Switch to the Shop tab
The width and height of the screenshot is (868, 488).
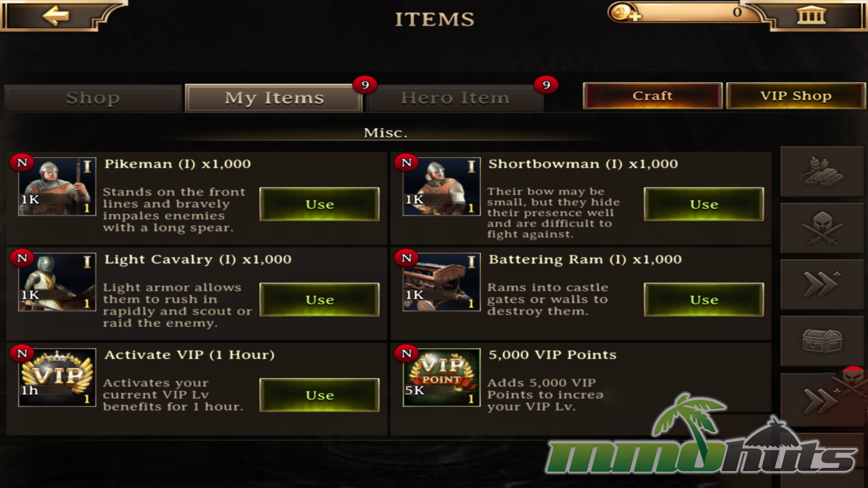[x=93, y=98]
